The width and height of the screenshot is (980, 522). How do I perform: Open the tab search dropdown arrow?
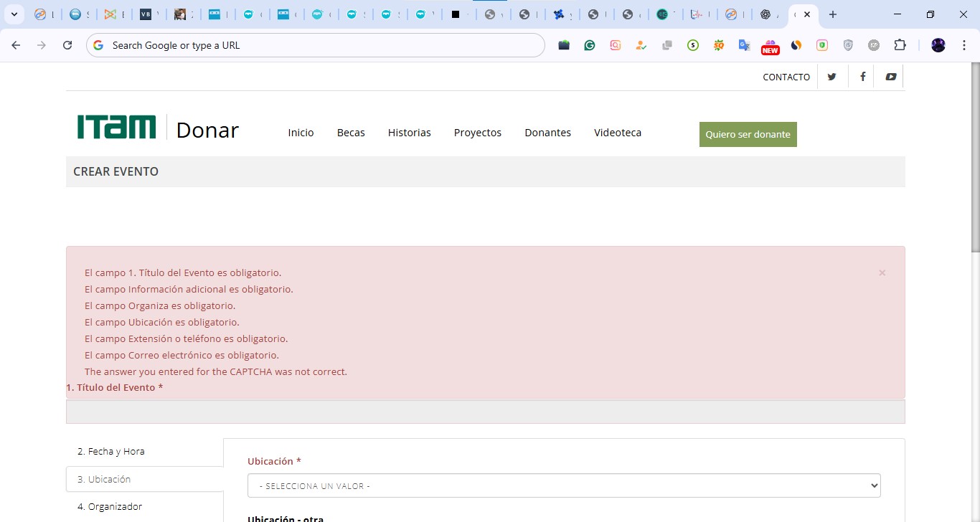14,14
